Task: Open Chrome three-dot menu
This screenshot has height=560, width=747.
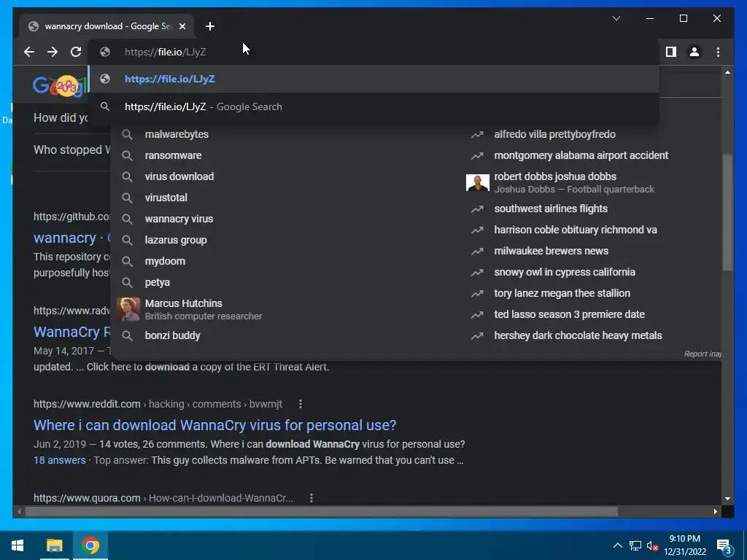Action: (x=718, y=52)
